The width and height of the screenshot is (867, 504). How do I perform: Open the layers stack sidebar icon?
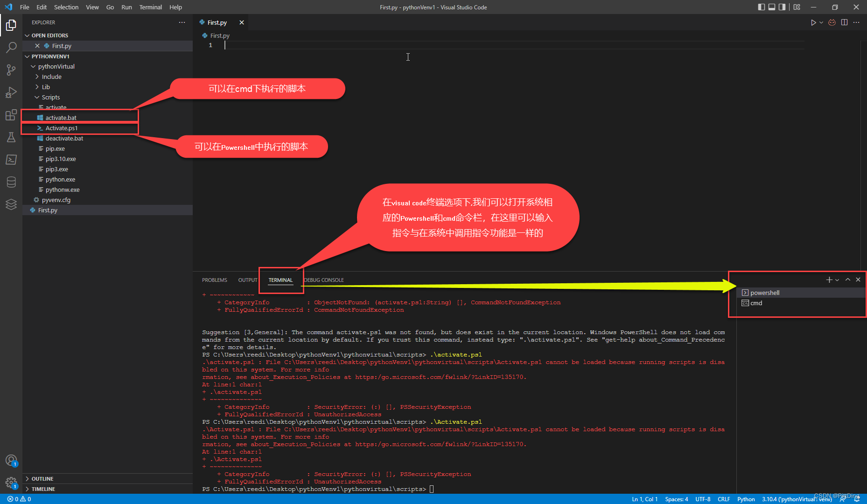pyautogui.click(x=11, y=204)
